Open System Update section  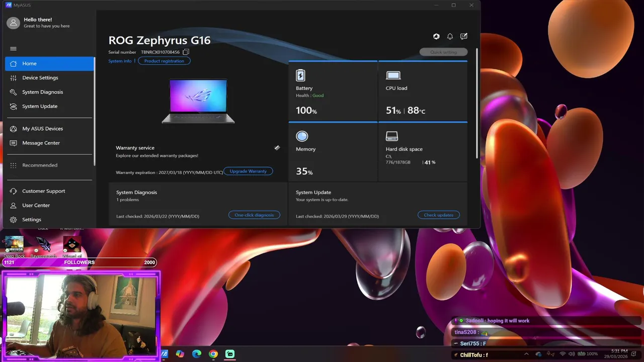tap(49, 106)
